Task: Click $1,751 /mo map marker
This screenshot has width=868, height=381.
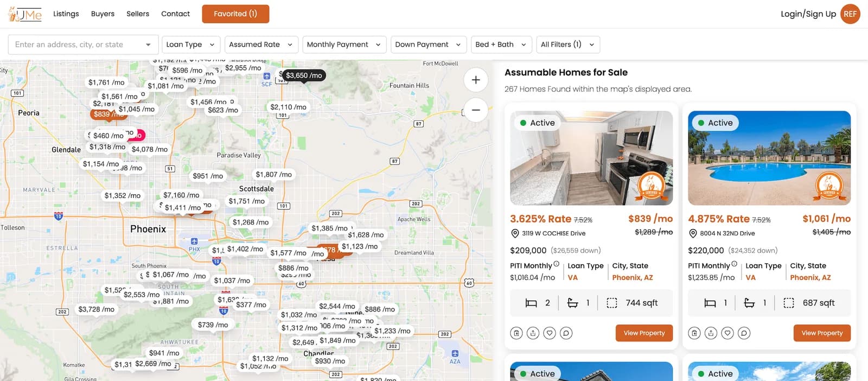Action: pos(247,201)
